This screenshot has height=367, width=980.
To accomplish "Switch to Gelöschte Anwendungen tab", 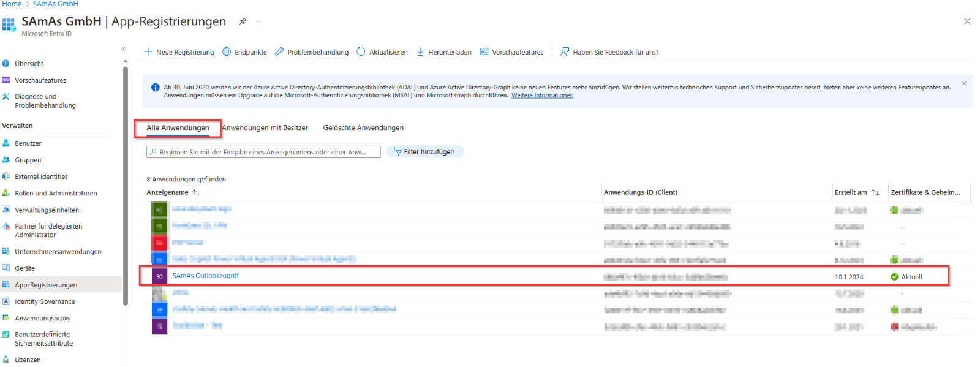I will point(363,127).
